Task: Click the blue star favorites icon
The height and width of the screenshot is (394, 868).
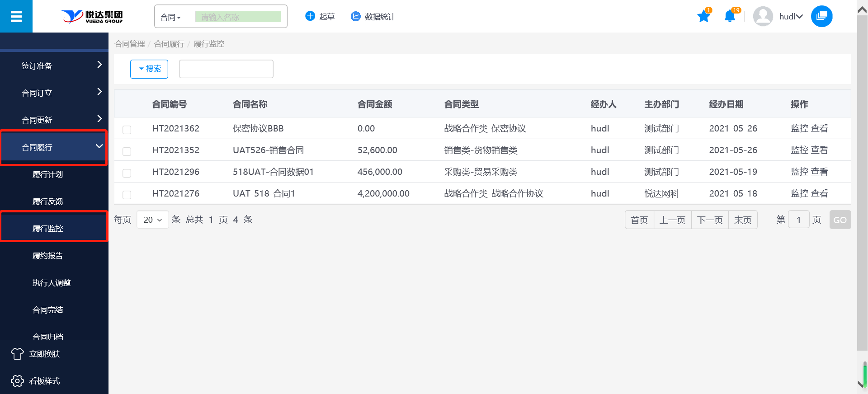Action: click(703, 17)
